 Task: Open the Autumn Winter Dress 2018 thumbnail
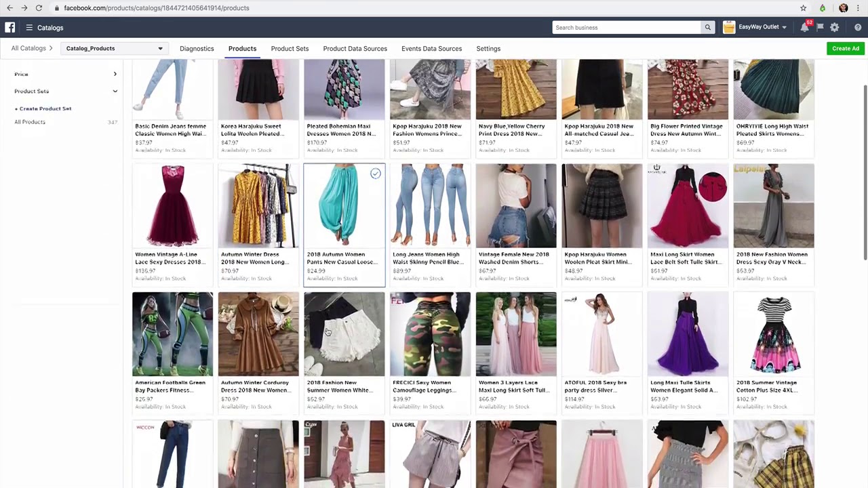pyautogui.click(x=258, y=206)
